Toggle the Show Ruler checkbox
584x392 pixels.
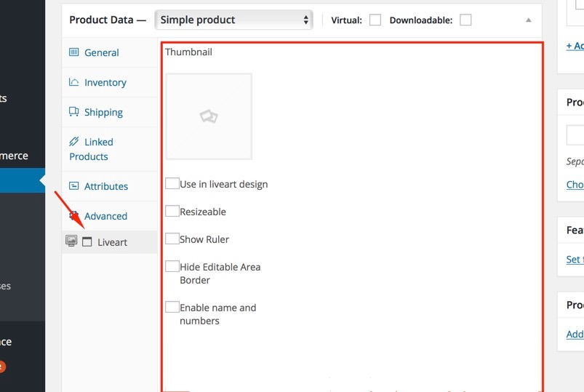click(x=172, y=239)
